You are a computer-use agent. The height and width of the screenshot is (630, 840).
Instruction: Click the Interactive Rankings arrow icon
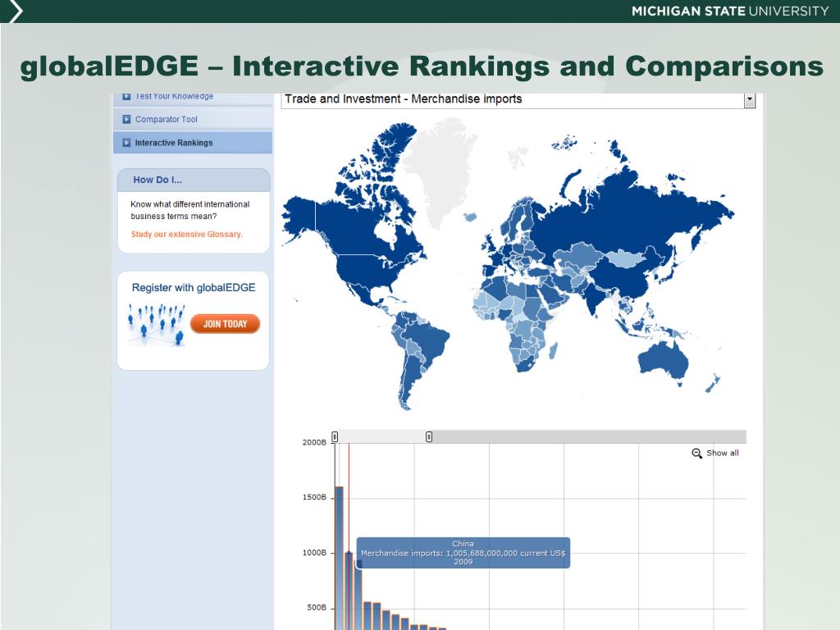(x=126, y=143)
